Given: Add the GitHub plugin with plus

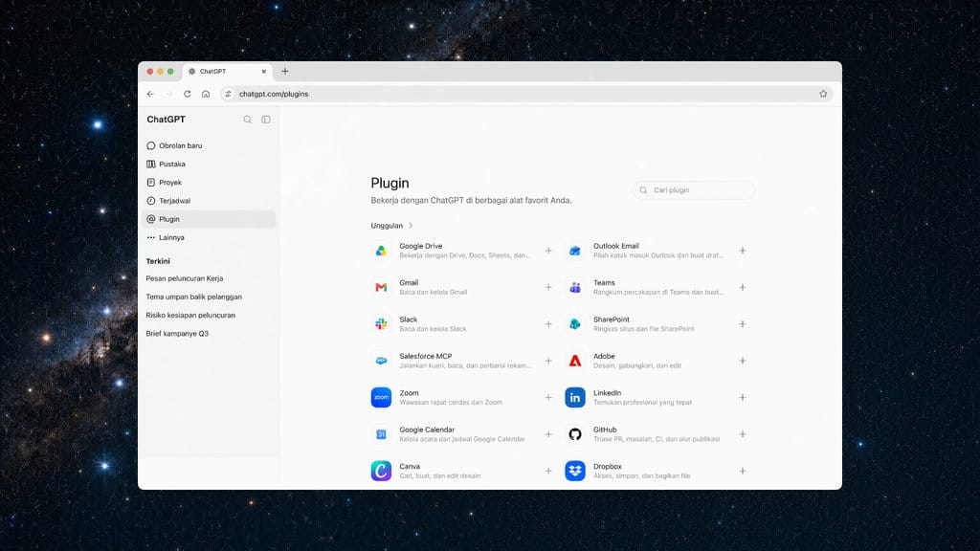Looking at the screenshot, I should [x=743, y=434].
